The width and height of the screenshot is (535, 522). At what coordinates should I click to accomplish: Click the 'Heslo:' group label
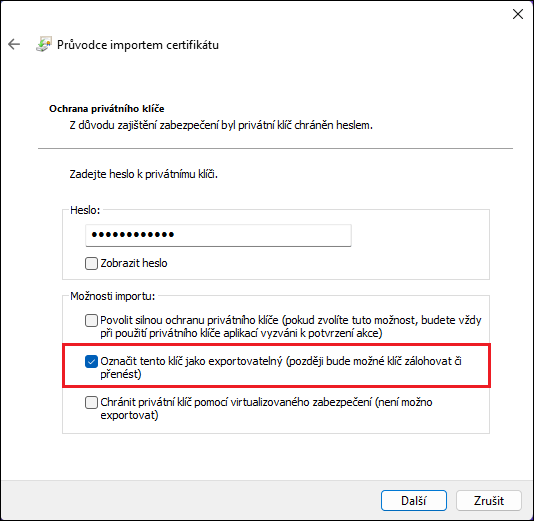coord(85,210)
